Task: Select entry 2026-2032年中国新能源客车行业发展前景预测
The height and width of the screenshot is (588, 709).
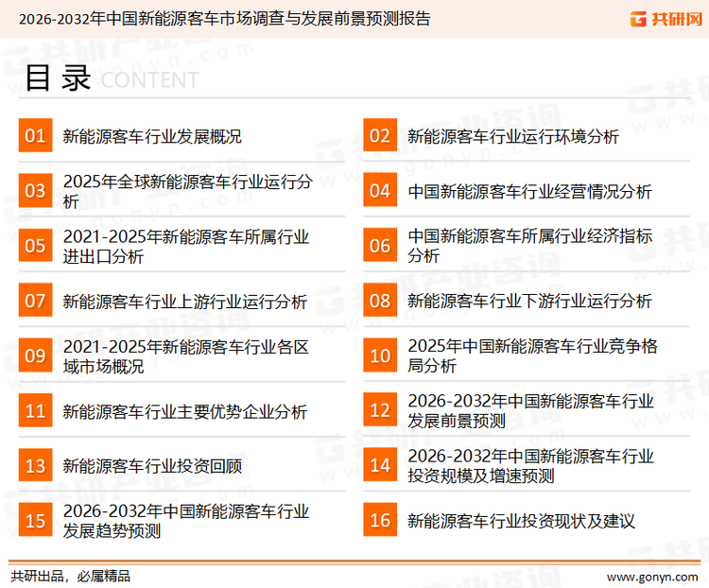Action: click(530, 410)
